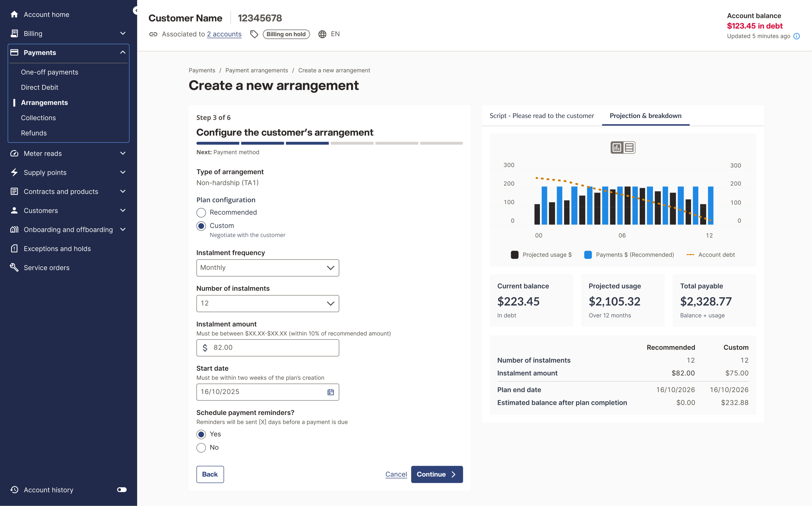Switch to Projection & breakdown tab
This screenshot has width=812, height=506.
646,116
